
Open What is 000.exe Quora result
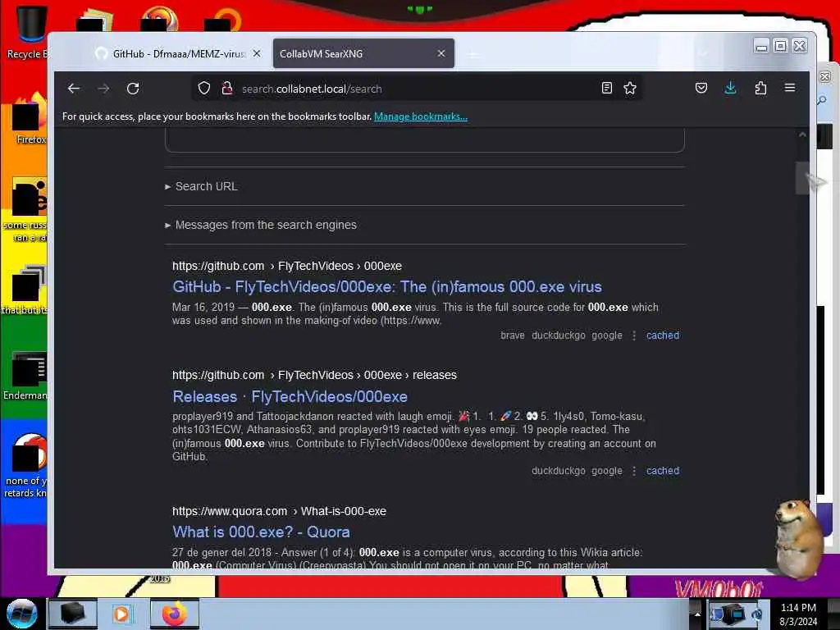261,532
